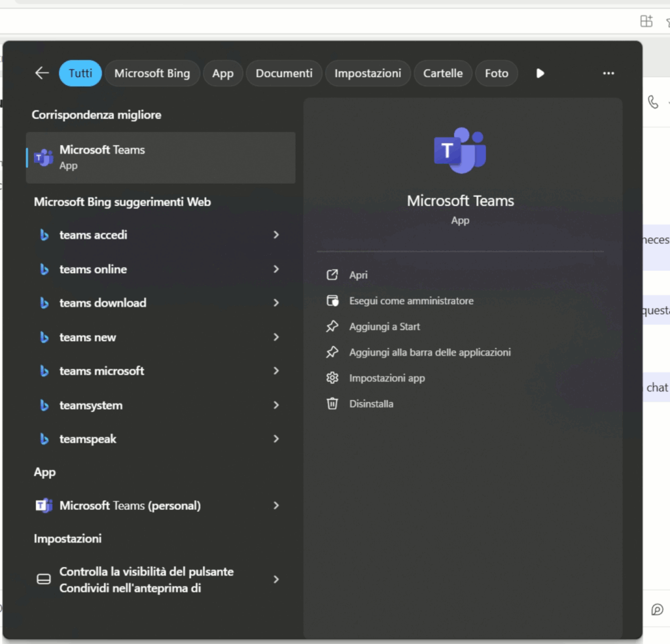Click the pin icon for Aggiungi a Start
The width and height of the screenshot is (670, 644).
332,326
